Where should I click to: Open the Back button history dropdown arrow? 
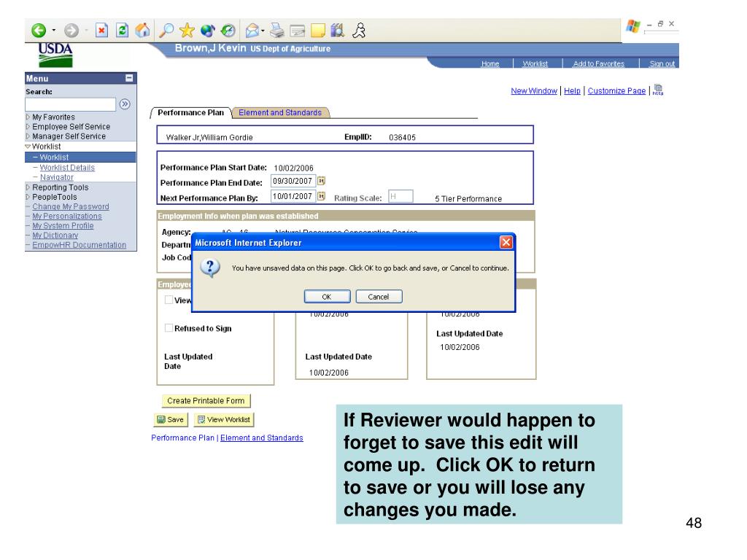tap(54, 31)
